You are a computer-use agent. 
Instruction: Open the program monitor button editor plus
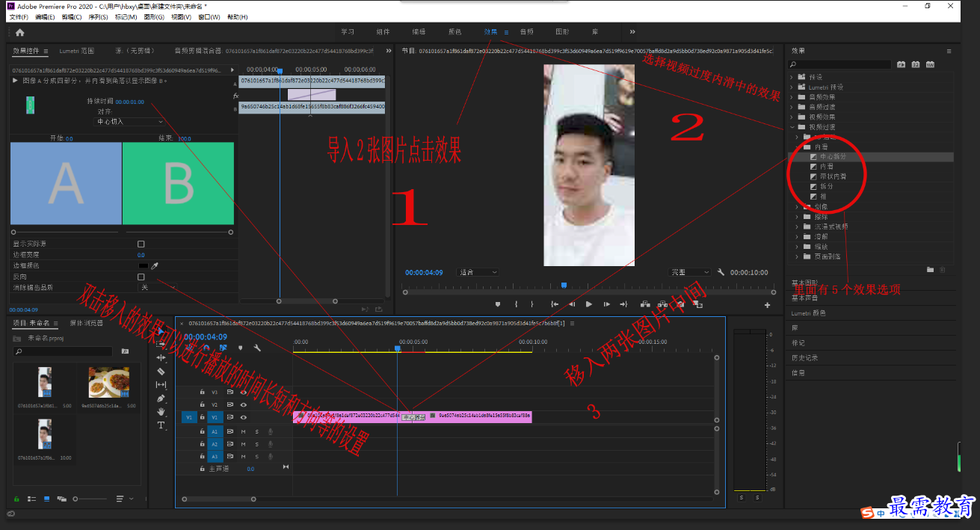tap(767, 305)
